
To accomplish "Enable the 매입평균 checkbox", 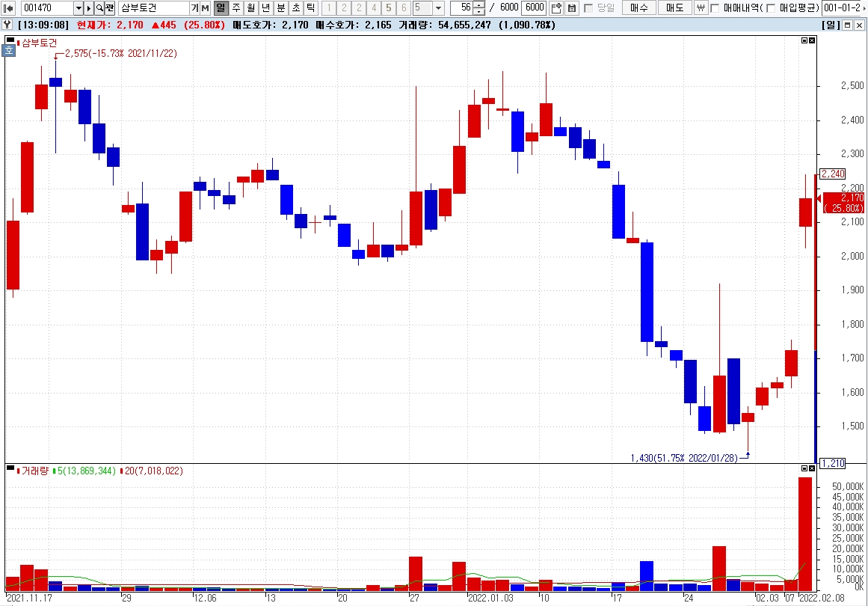I will point(771,7).
